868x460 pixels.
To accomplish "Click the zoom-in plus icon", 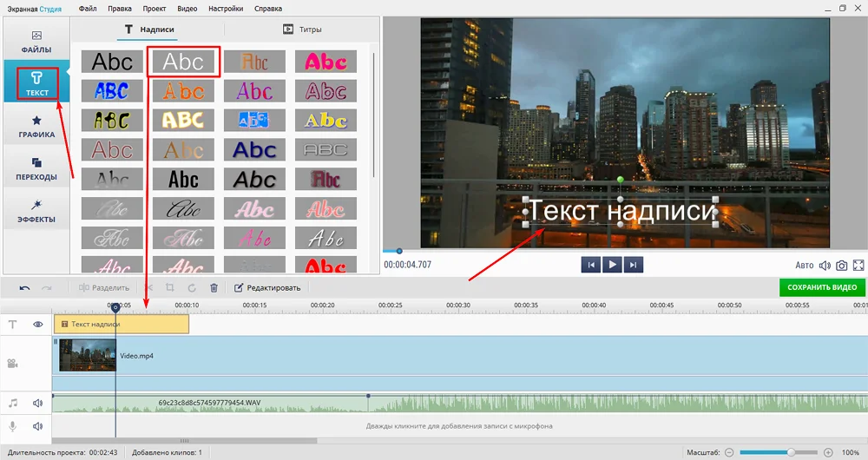I will point(828,452).
